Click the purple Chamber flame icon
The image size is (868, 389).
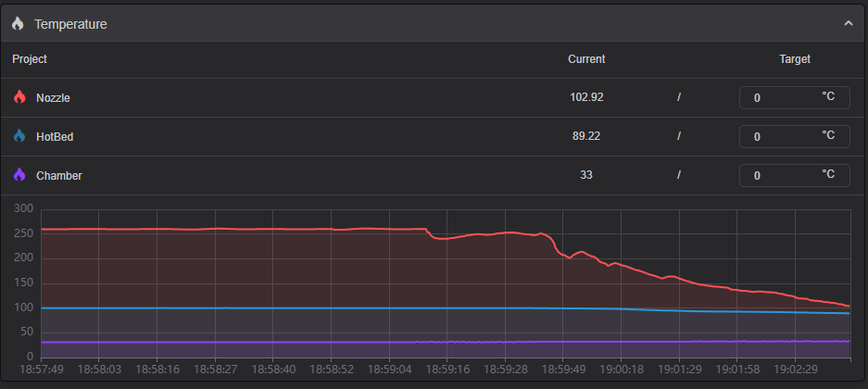pyautogui.click(x=19, y=175)
